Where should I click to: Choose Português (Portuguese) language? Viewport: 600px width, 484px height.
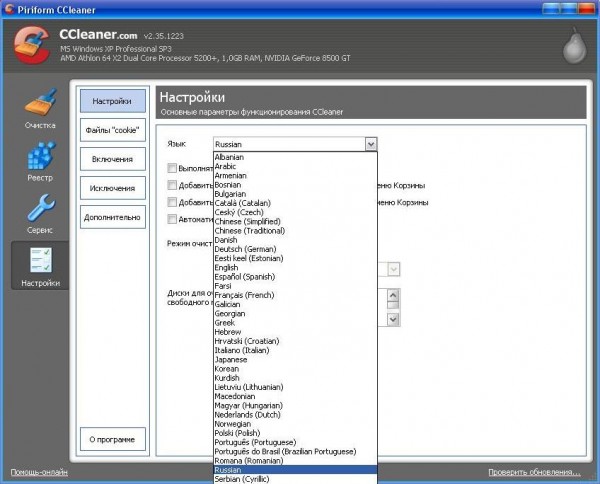click(x=295, y=442)
